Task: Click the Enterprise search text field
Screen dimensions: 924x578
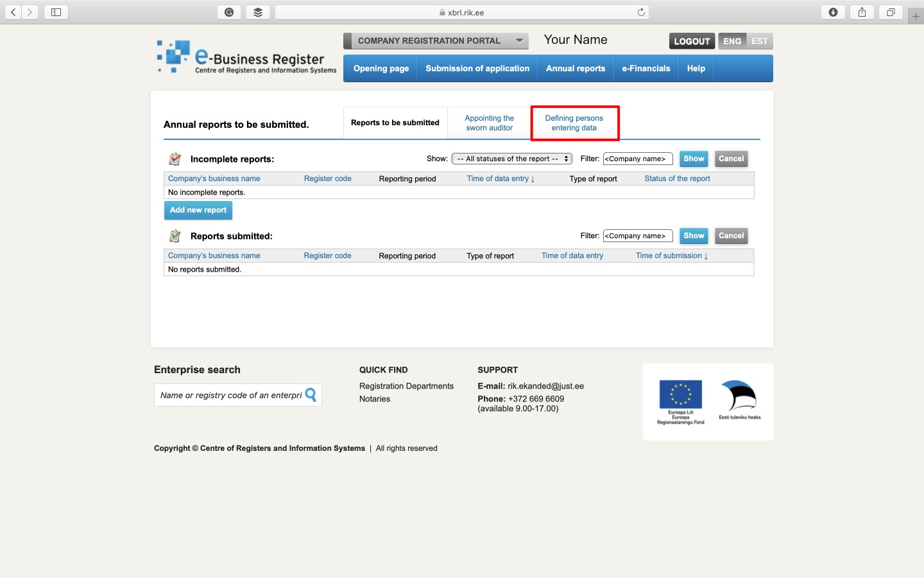Action: [x=231, y=395]
